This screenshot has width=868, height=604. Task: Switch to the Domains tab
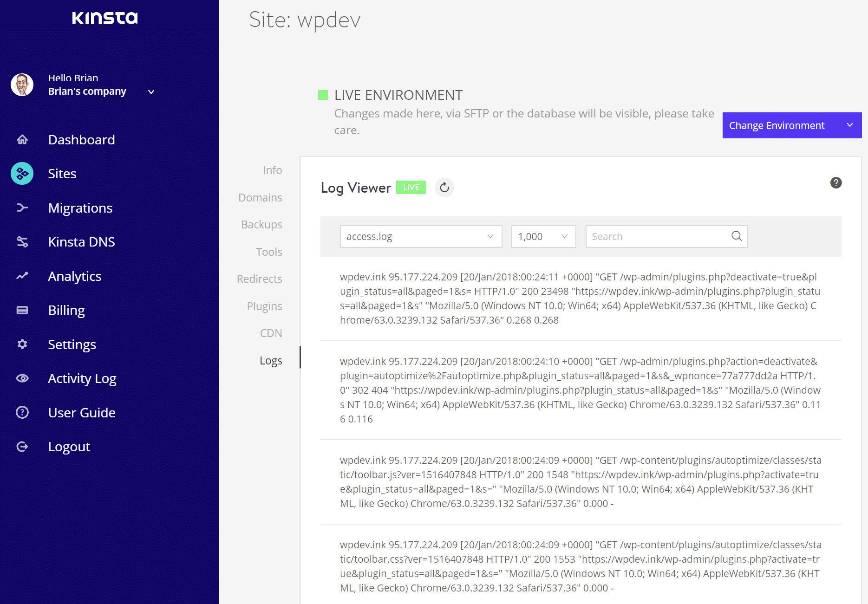tap(260, 198)
